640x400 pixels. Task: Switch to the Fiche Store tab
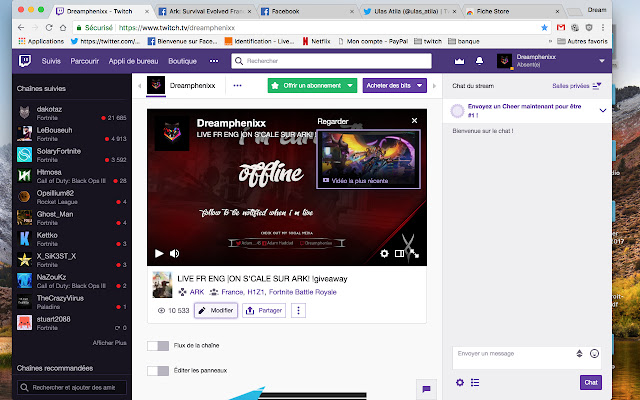point(512,11)
